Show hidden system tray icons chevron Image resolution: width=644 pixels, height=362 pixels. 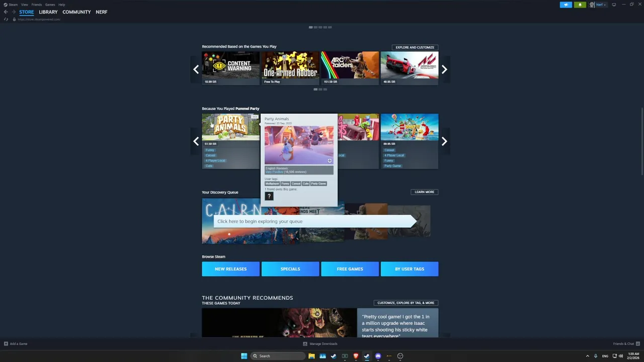[x=587, y=356]
